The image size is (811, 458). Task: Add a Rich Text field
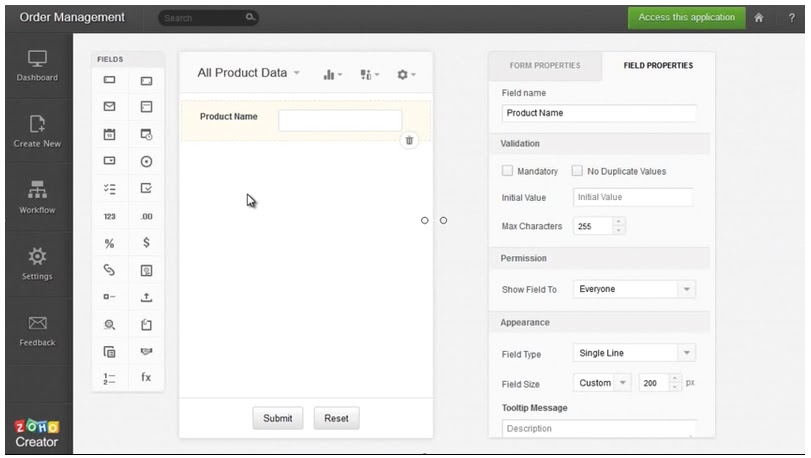[x=146, y=106]
